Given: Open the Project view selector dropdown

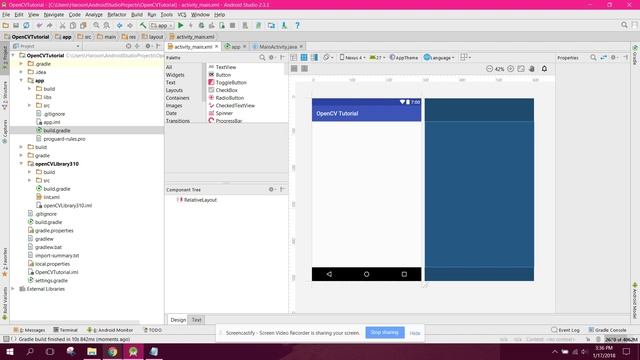Looking at the screenshot, I should [48, 46].
